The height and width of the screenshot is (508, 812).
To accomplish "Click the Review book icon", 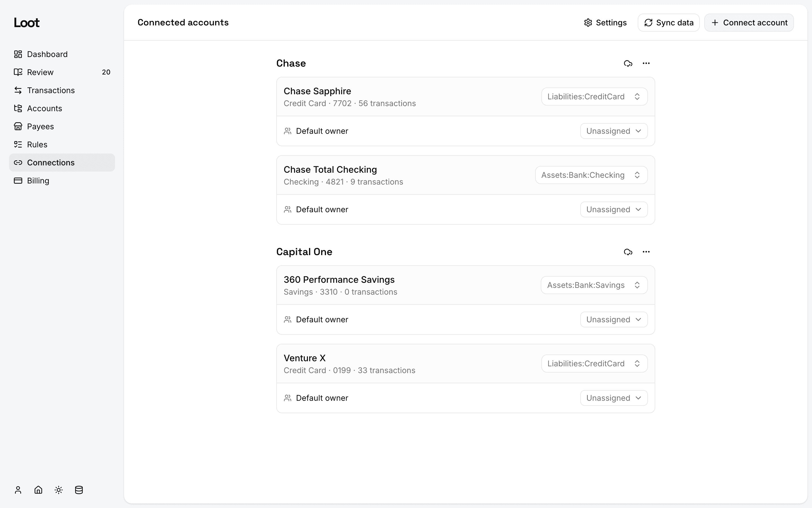I will click(18, 72).
